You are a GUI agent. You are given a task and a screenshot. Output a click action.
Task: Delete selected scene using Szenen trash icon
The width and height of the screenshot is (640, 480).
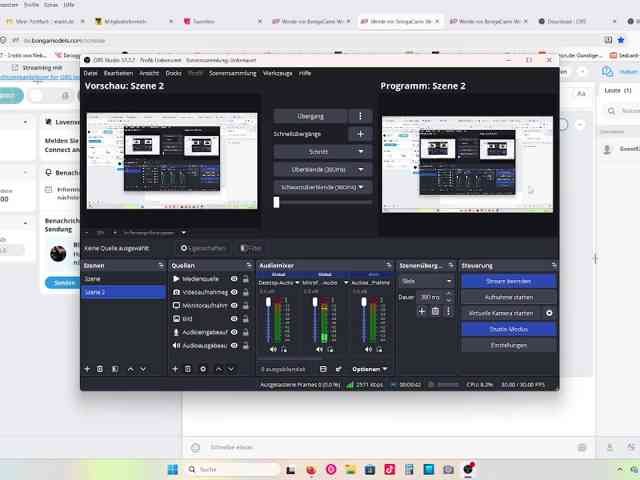coord(100,369)
